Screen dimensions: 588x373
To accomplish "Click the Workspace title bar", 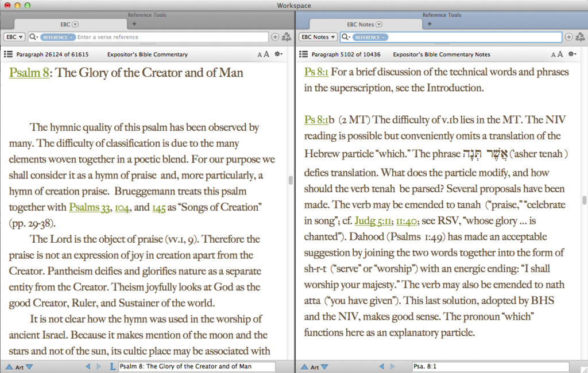I will [x=294, y=5].
